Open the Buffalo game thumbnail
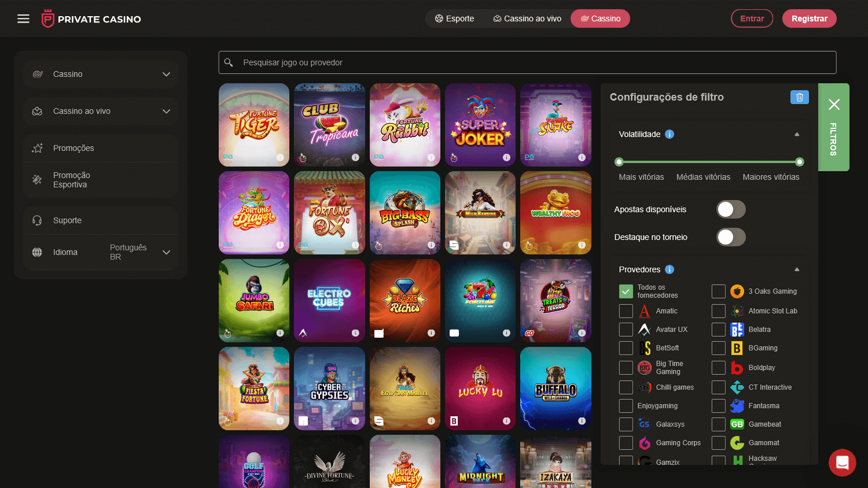This screenshot has width=868, height=488. pos(556,389)
